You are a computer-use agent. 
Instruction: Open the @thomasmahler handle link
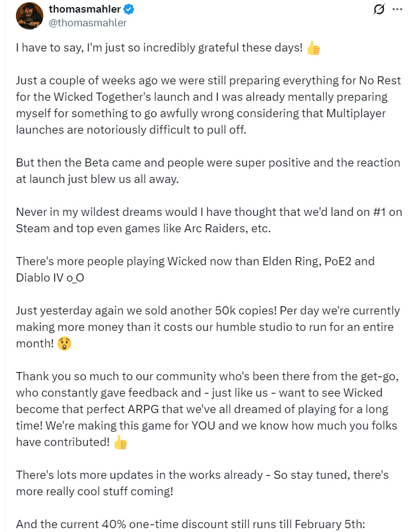[x=87, y=22]
